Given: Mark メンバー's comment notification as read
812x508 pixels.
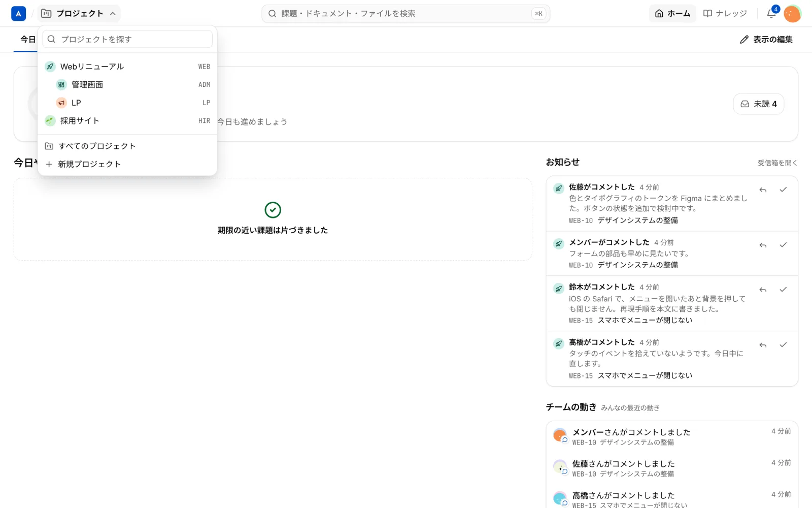Looking at the screenshot, I should pyautogui.click(x=783, y=245).
